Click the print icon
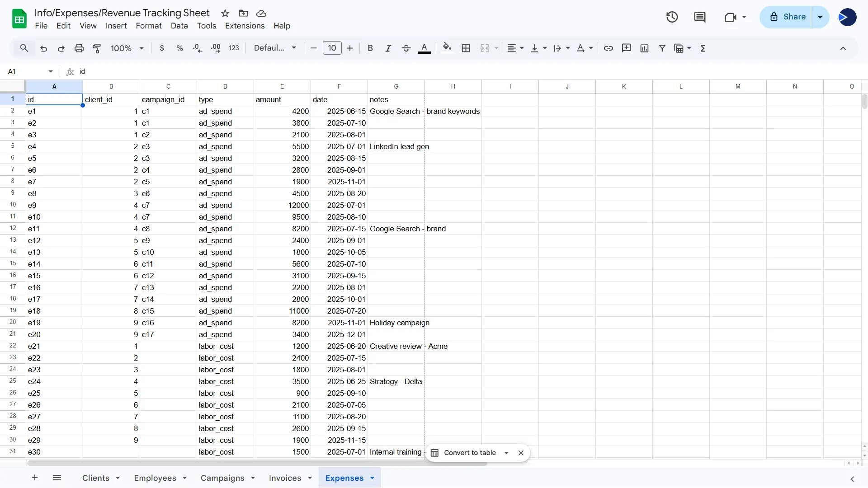868x488 pixels. pyautogui.click(x=79, y=48)
